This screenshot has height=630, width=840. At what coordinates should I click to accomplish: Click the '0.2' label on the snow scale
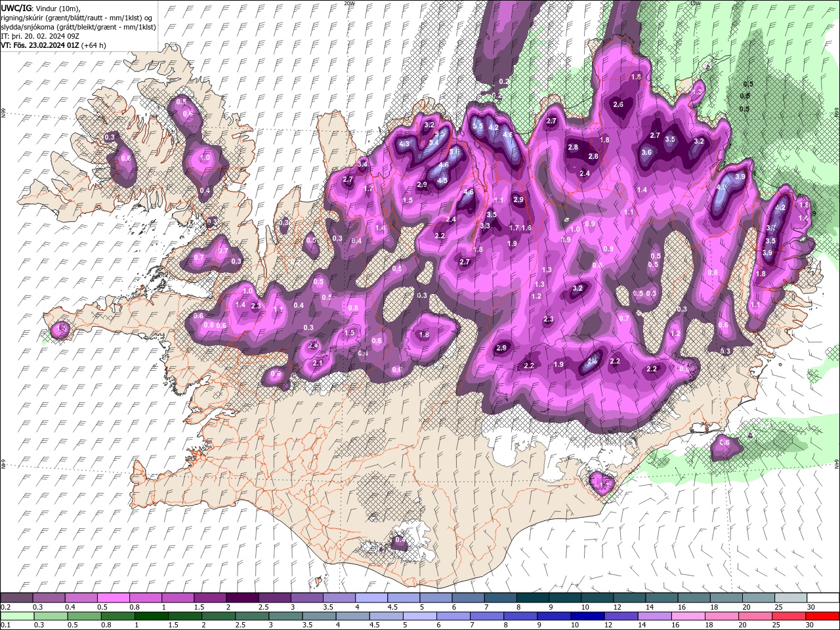pos(5,607)
